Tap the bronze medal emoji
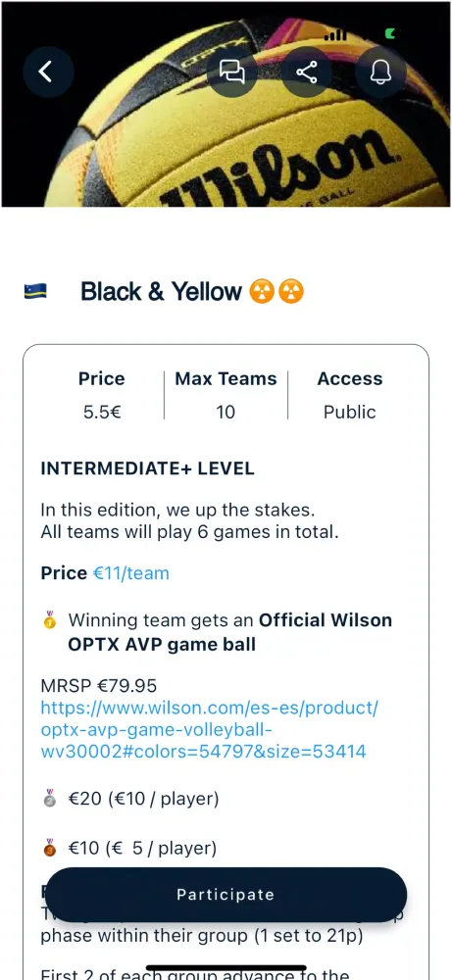452x980 pixels. click(x=50, y=848)
